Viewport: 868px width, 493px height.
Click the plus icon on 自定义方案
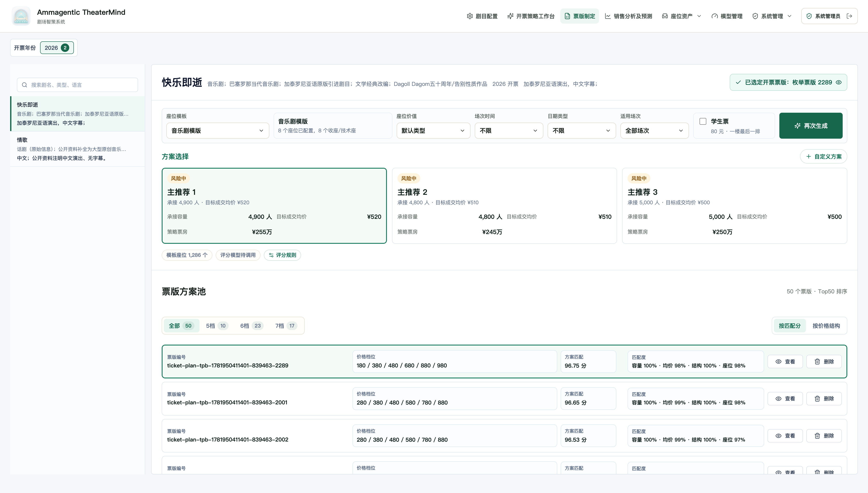click(809, 156)
